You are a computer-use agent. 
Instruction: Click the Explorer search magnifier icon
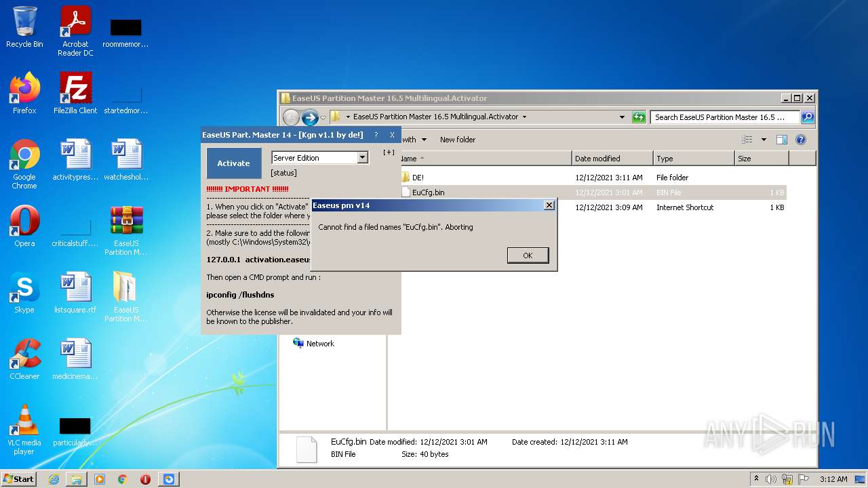(807, 117)
